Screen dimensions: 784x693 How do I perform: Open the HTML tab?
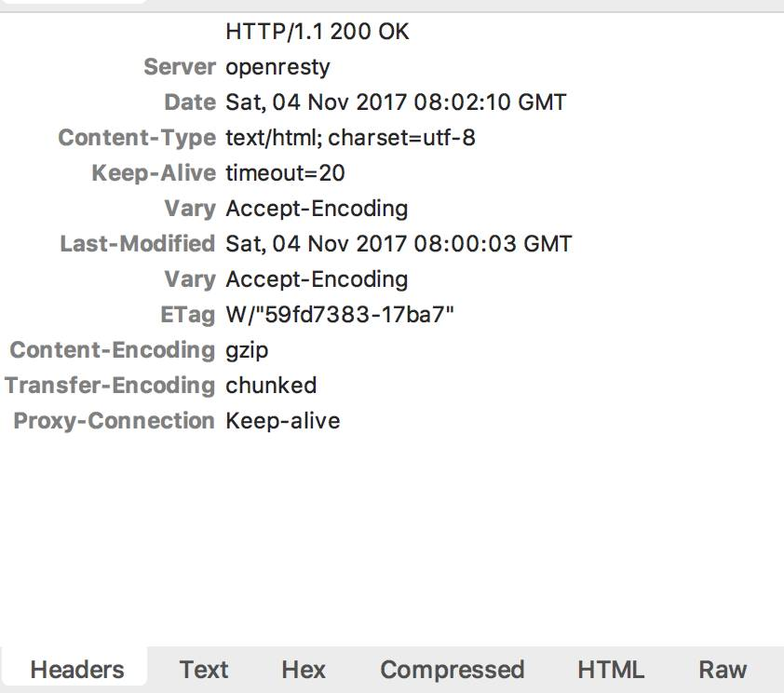point(610,670)
